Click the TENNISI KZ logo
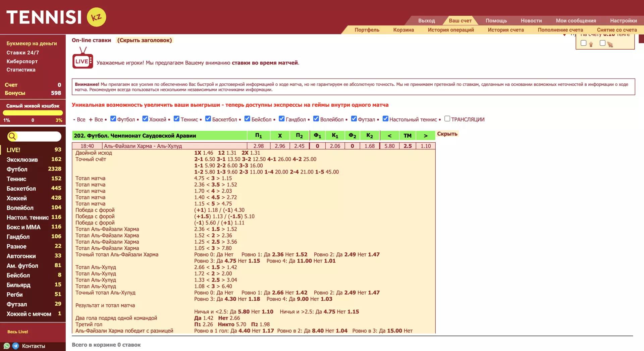The image size is (644, 351). click(56, 17)
